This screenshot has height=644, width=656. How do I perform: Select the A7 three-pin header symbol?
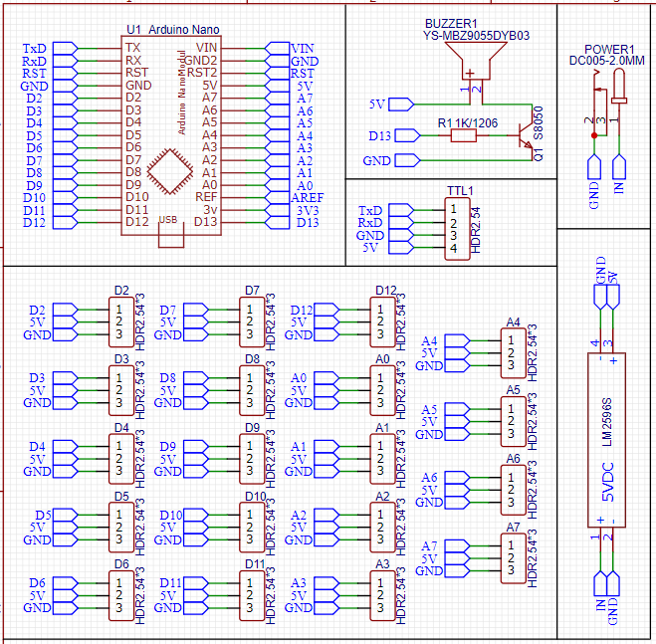514,558
